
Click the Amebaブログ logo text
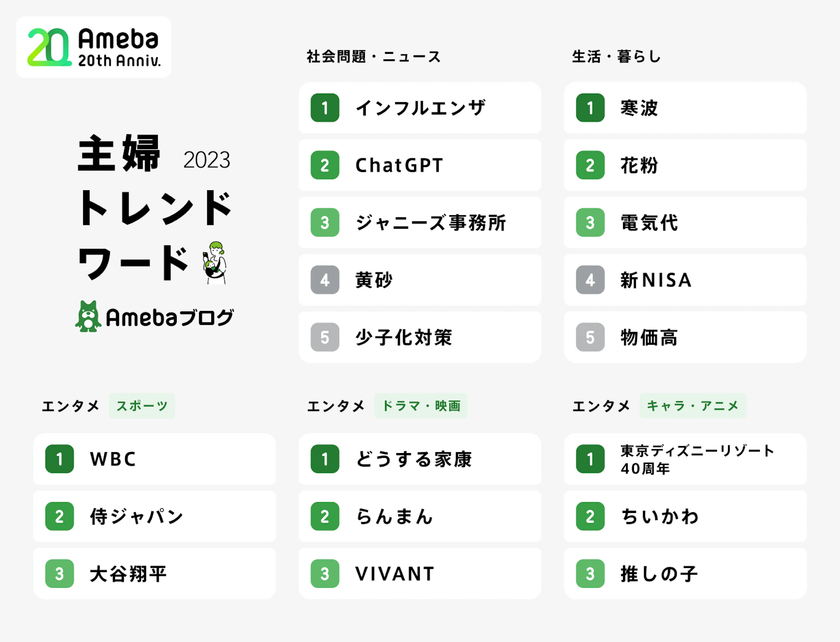tap(170, 318)
